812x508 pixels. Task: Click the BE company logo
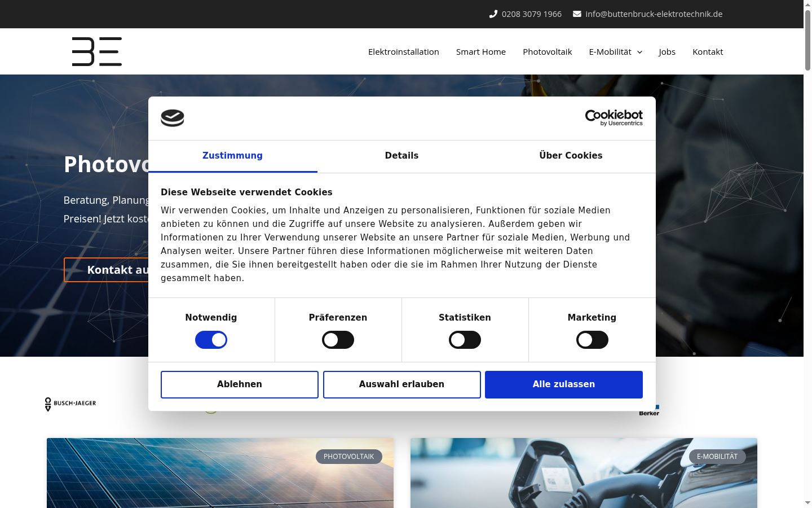97,51
